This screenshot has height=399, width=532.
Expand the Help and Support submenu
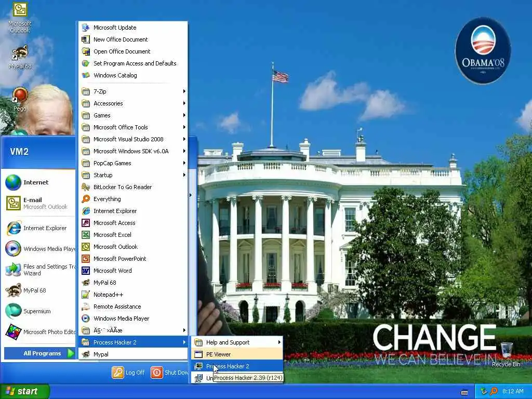(x=237, y=342)
